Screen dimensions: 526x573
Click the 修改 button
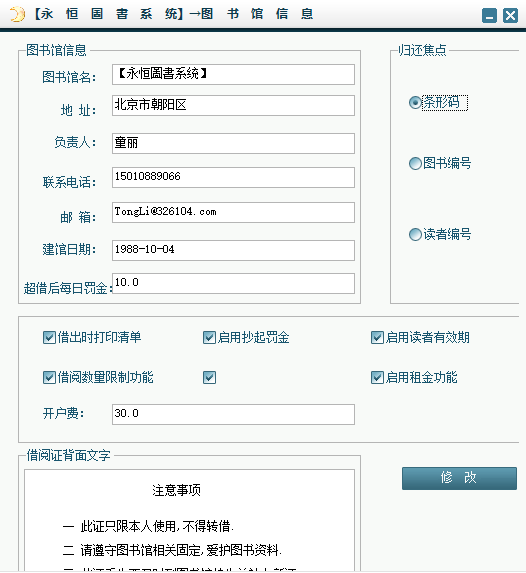coord(459,478)
